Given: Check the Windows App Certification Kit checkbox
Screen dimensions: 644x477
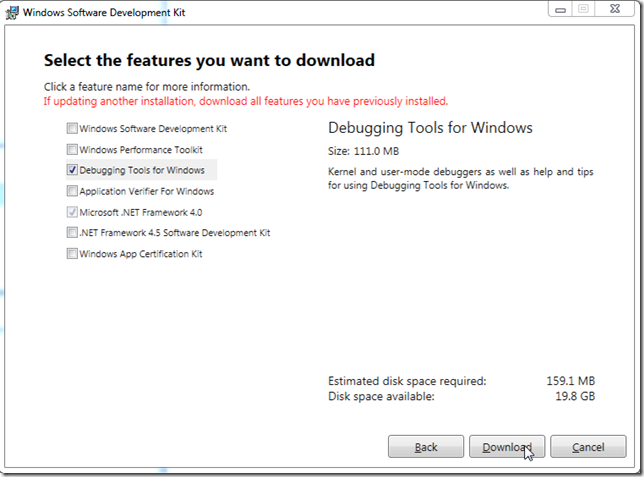Looking at the screenshot, I should (72, 253).
